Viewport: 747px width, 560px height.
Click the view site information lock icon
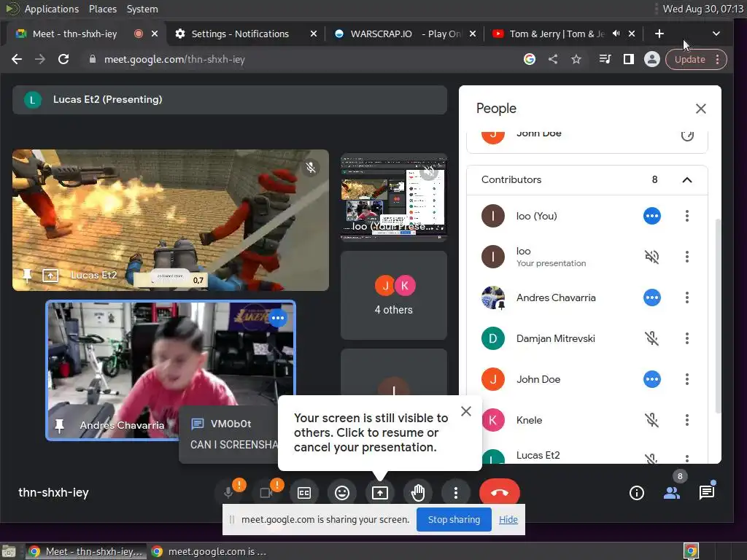93,59
